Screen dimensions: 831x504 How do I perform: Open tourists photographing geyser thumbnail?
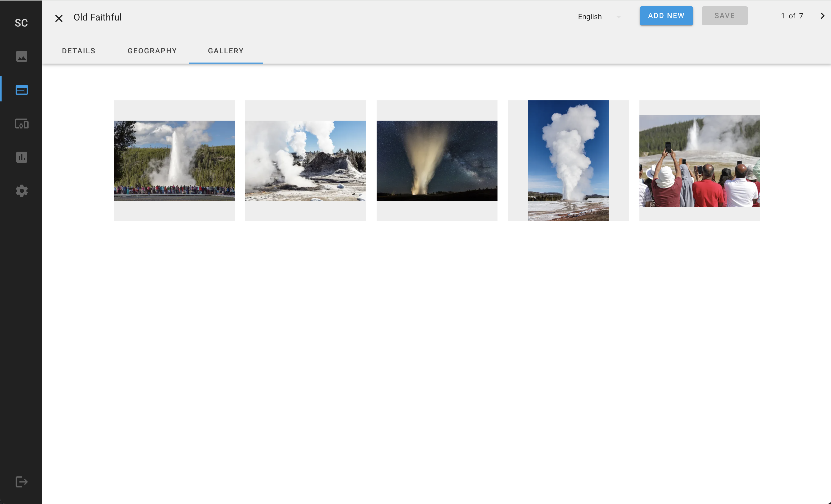point(700,161)
